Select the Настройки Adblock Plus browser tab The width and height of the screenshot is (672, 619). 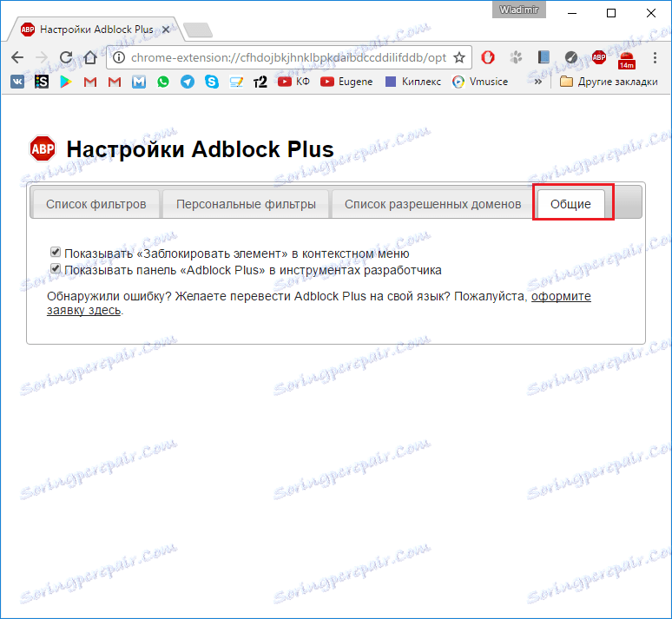pos(96,30)
